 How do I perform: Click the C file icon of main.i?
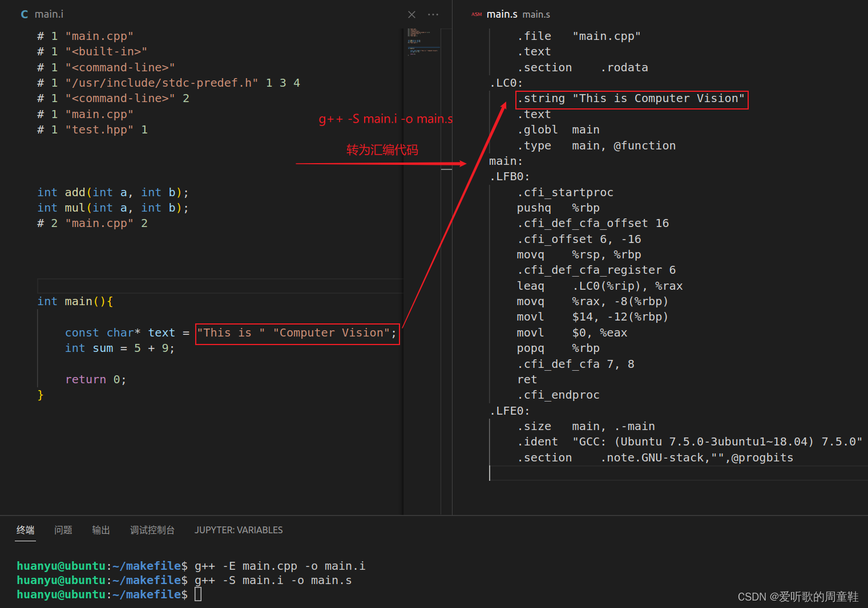25,14
